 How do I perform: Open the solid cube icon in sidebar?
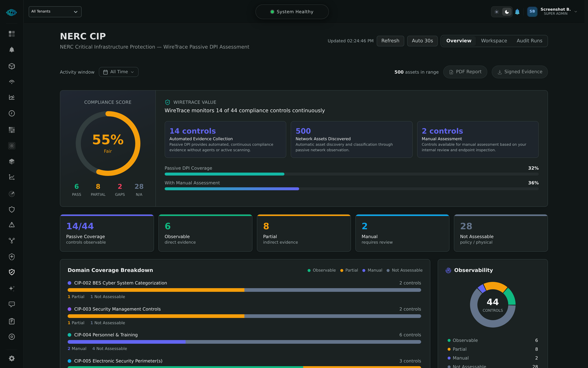coord(12,162)
